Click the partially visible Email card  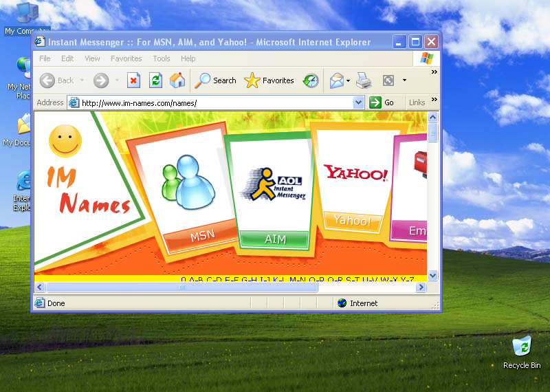[409, 190]
